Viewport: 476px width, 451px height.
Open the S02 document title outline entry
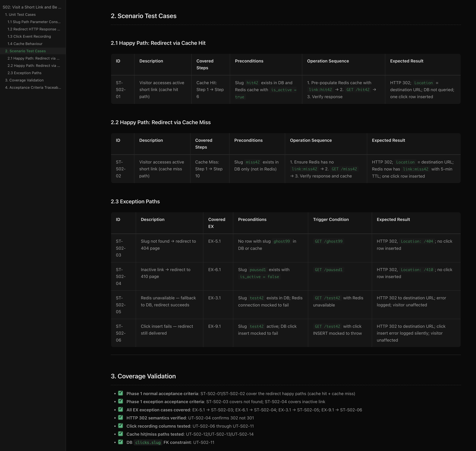[32, 7]
